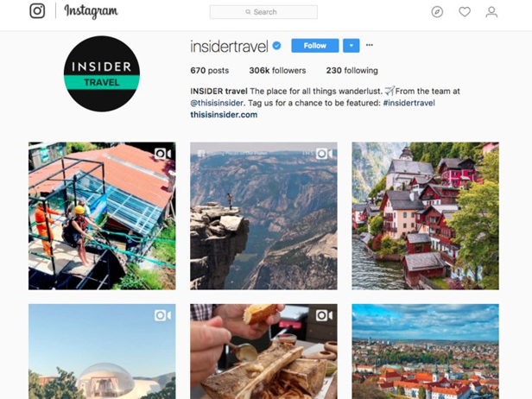
Task: Click the Instagram wordmark to go home
Action: [x=91, y=11]
